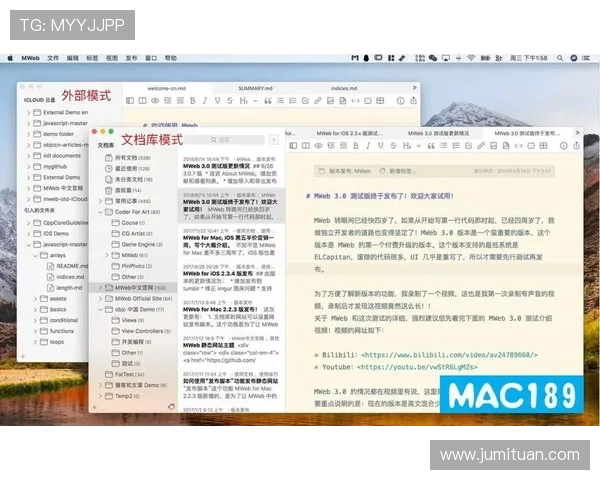The image size is (600, 480).
Task: Click the library search field
Action: (225, 140)
